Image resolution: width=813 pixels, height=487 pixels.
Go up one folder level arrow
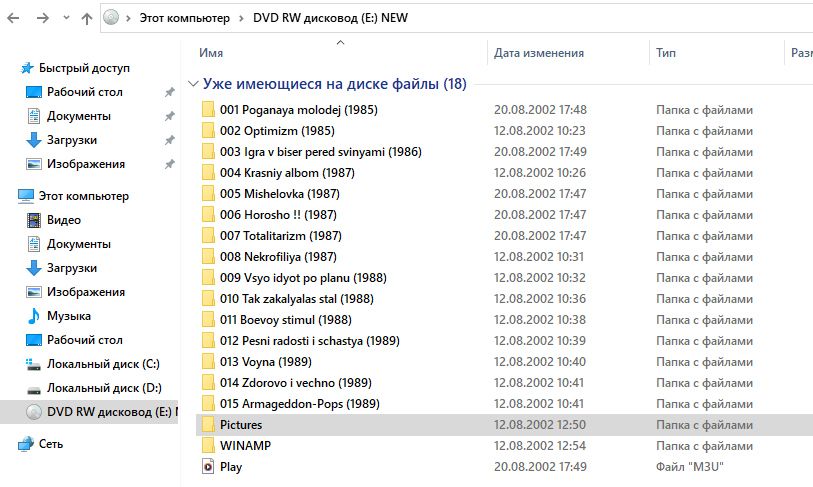click(87, 19)
